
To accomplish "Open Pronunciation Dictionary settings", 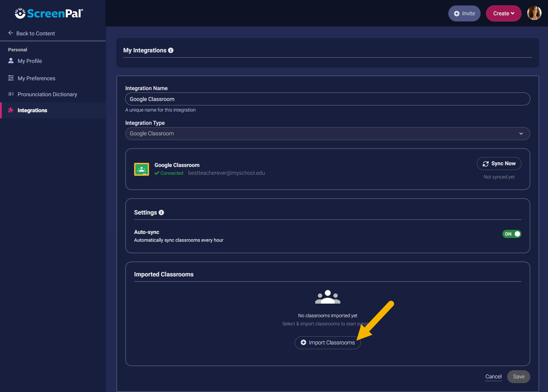I will (x=47, y=94).
